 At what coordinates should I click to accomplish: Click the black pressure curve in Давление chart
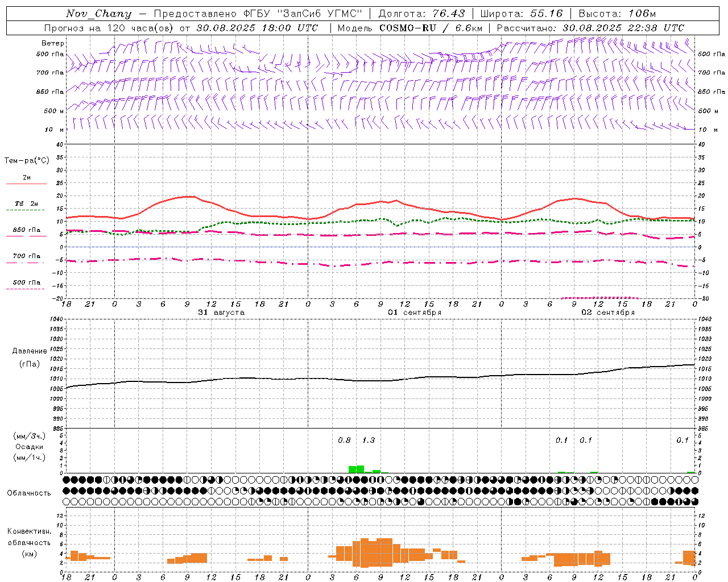pyautogui.click(x=380, y=380)
